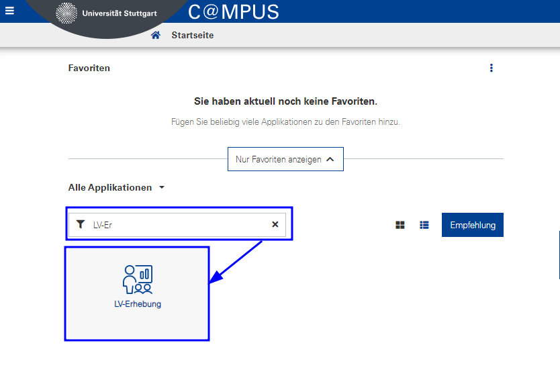Switch to list view

point(424,225)
